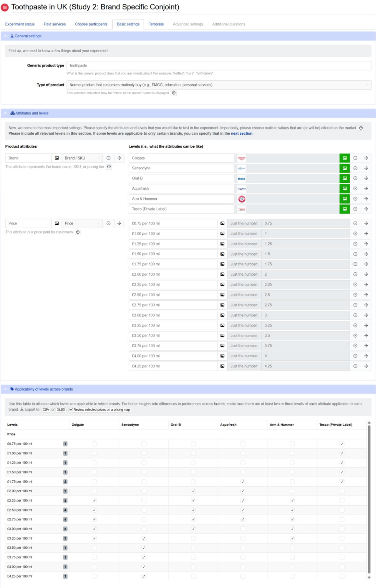
Task: Click the image icon next to Price attribute name
Action: coord(57,223)
